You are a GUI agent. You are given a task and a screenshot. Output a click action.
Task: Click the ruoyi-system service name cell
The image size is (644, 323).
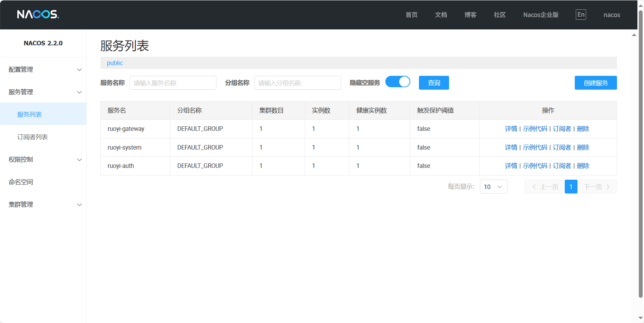point(135,147)
